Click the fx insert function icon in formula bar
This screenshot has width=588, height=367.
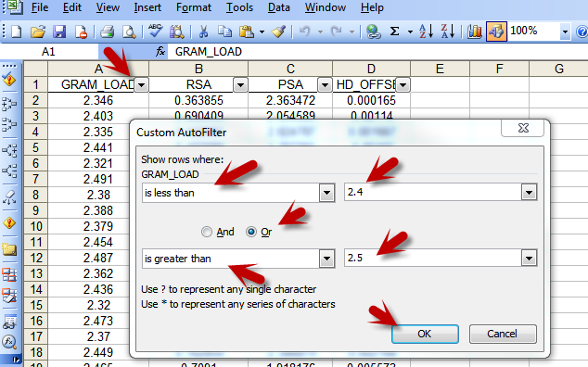(160, 51)
